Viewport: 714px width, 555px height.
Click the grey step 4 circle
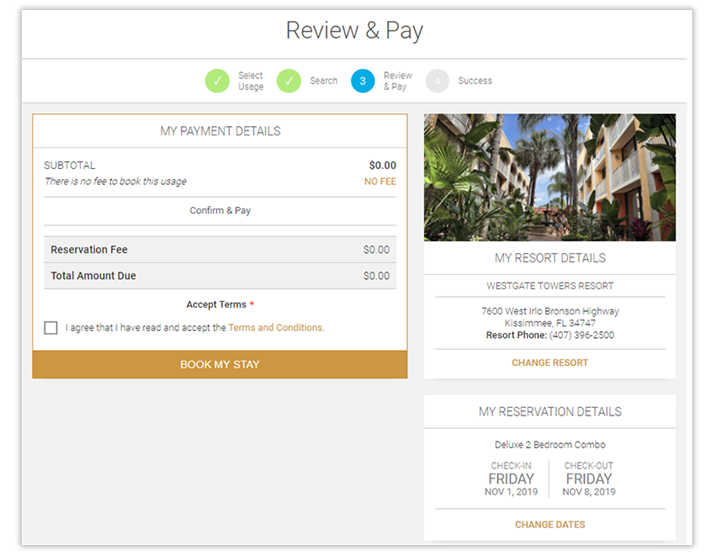437,81
